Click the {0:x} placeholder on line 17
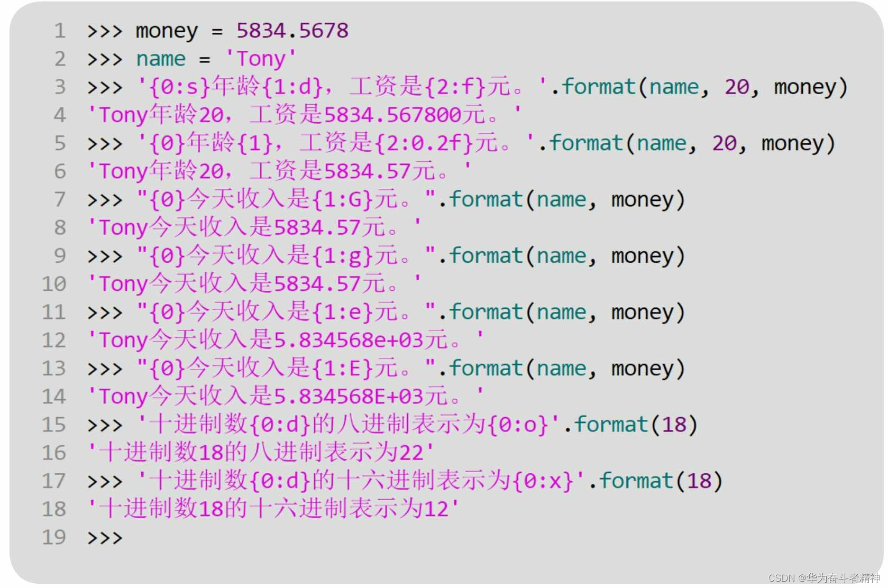This screenshot has width=888, height=588. pos(543,481)
